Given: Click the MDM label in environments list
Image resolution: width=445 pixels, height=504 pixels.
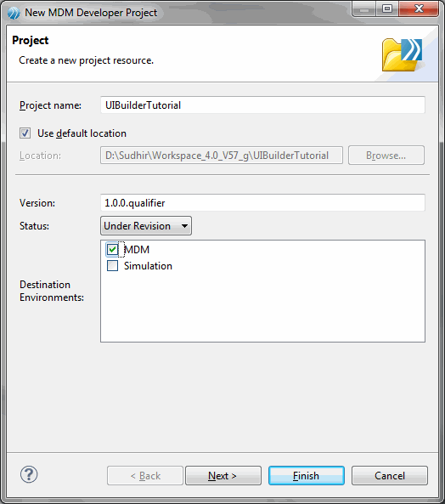Looking at the screenshot, I should tap(137, 249).
